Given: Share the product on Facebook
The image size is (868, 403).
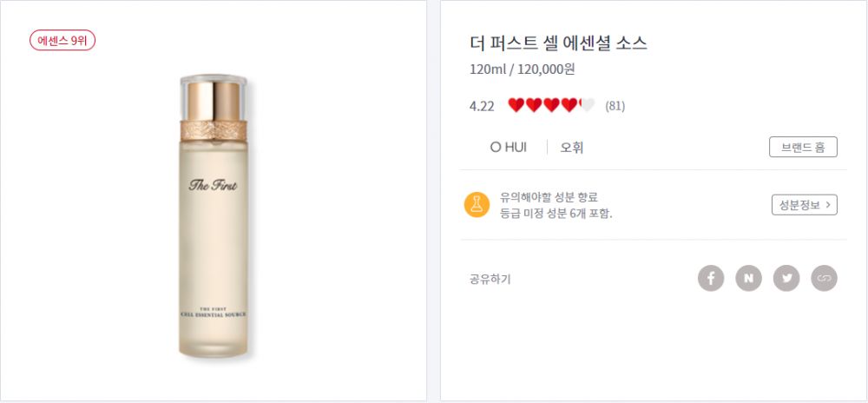Looking at the screenshot, I should click(711, 279).
